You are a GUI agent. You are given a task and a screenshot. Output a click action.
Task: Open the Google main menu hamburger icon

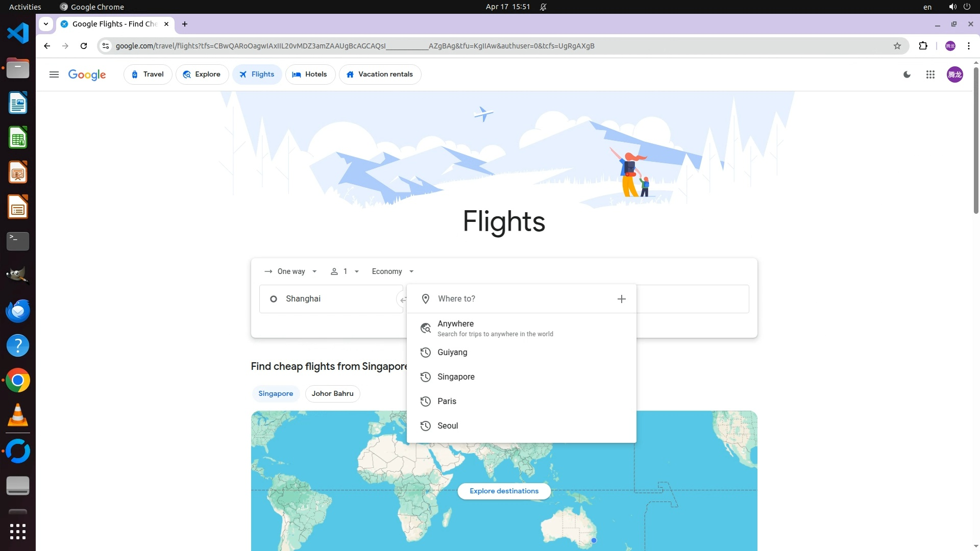point(54,74)
